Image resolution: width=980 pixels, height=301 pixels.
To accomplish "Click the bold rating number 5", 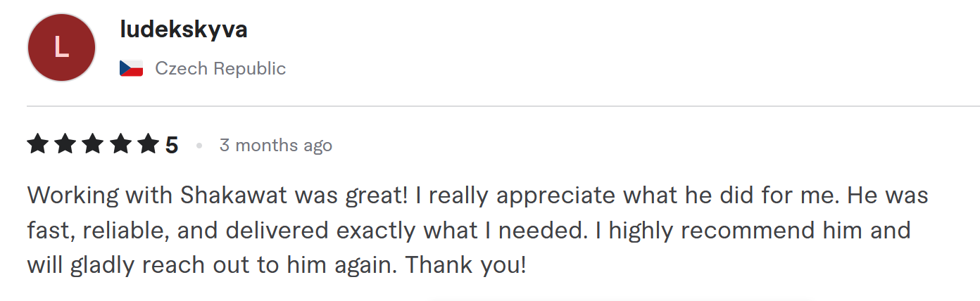I will coord(172,146).
